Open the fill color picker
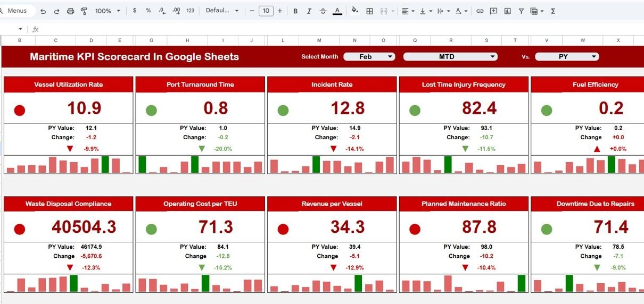 [355, 11]
